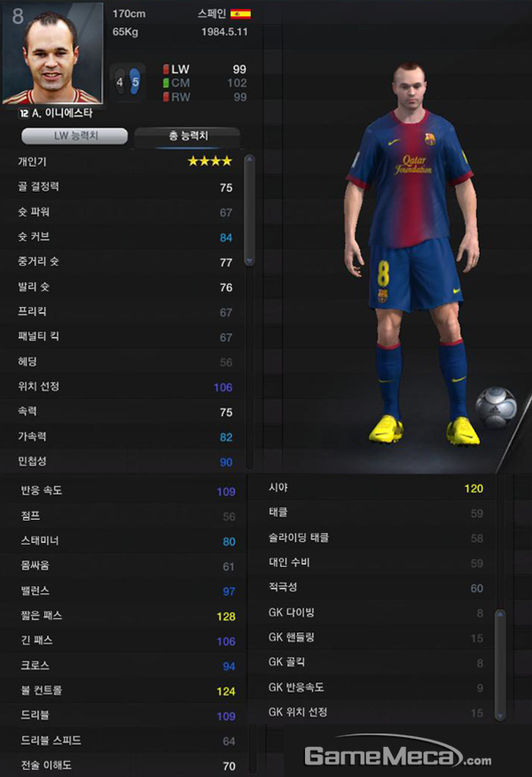Select the right foot rating 5 icon
The image size is (532, 777).
tap(135, 82)
